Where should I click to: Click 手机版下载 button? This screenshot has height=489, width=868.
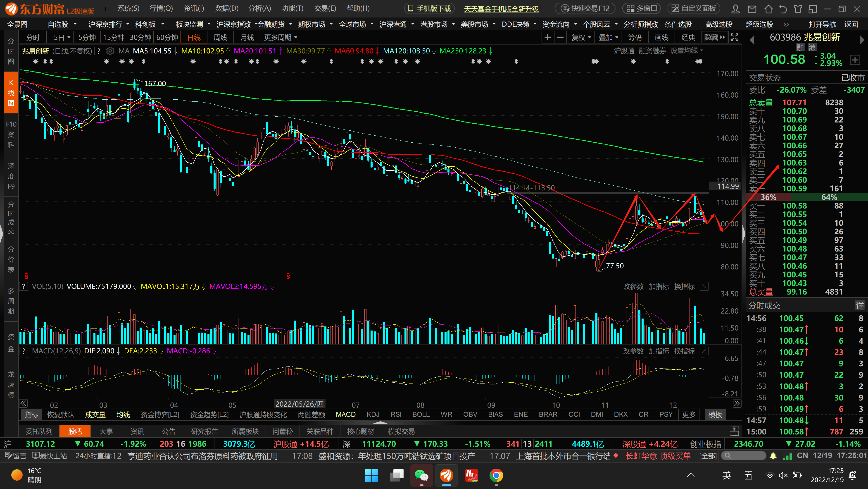coord(429,8)
